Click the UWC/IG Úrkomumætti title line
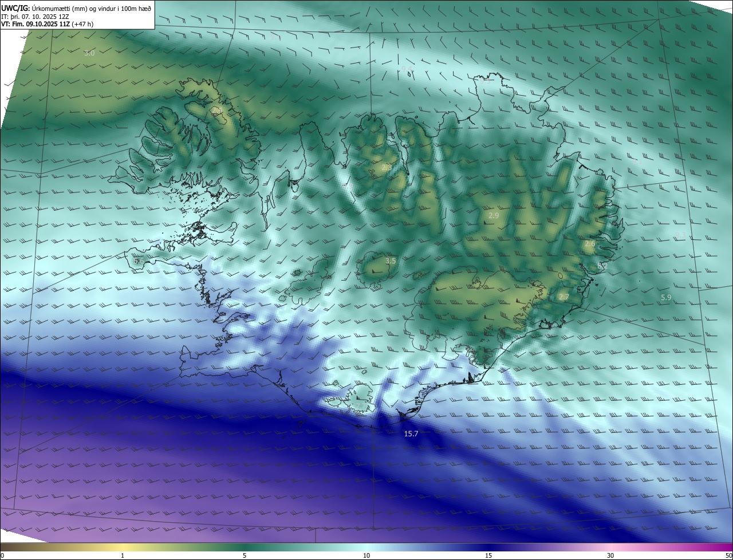 [x=76, y=7]
